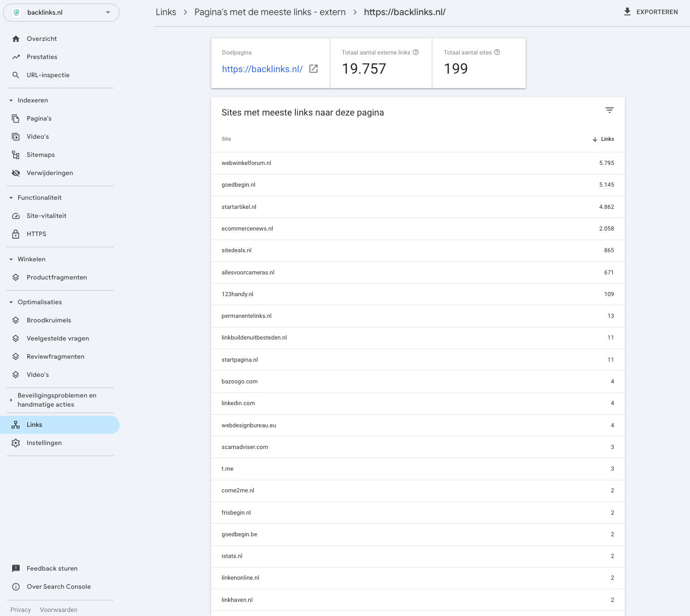Navigate to the Links breadcrumb
This screenshot has height=616, width=690.
coord(166,12)
